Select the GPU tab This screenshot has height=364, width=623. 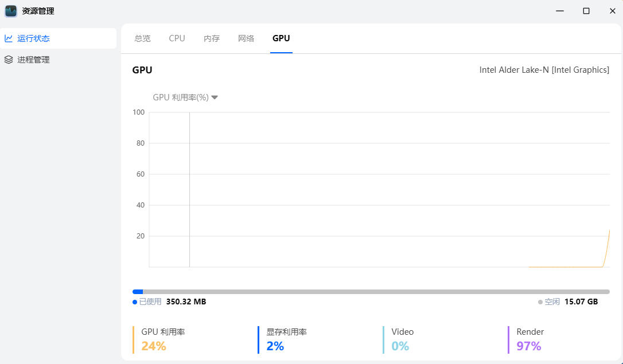(x=281, y=38)
